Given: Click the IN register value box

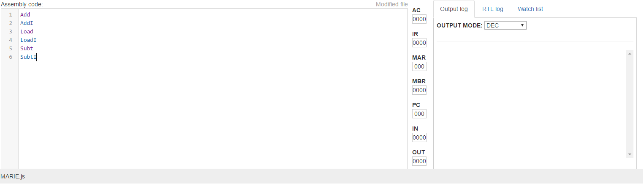Looking at the screenshot, I should [x=419, y=137].
